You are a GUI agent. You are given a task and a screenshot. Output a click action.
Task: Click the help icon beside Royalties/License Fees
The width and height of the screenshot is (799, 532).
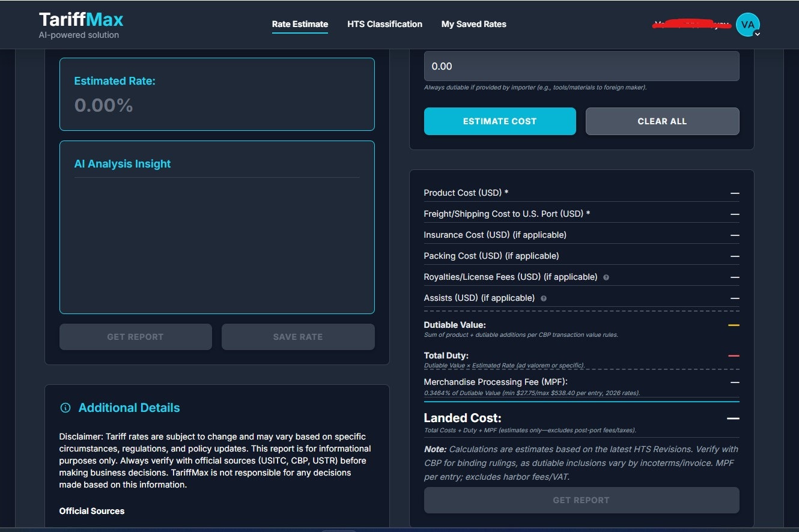pos(606,277)
